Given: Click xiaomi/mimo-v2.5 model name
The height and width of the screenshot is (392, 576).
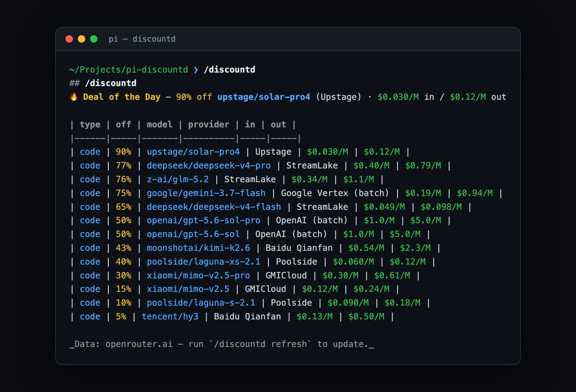Looking at the screenshot, I should pyautogui.click(x=188, y=289).
